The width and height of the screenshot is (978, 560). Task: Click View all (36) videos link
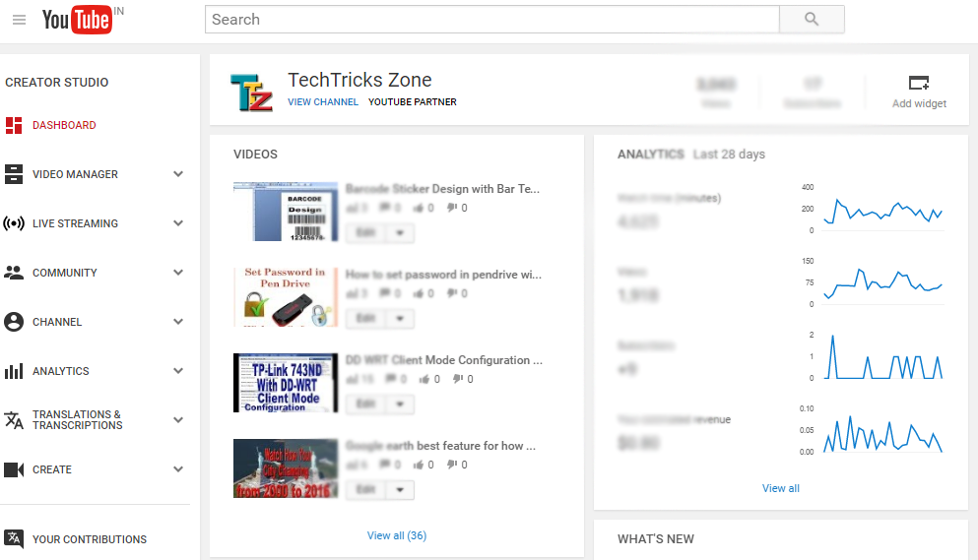396,535
